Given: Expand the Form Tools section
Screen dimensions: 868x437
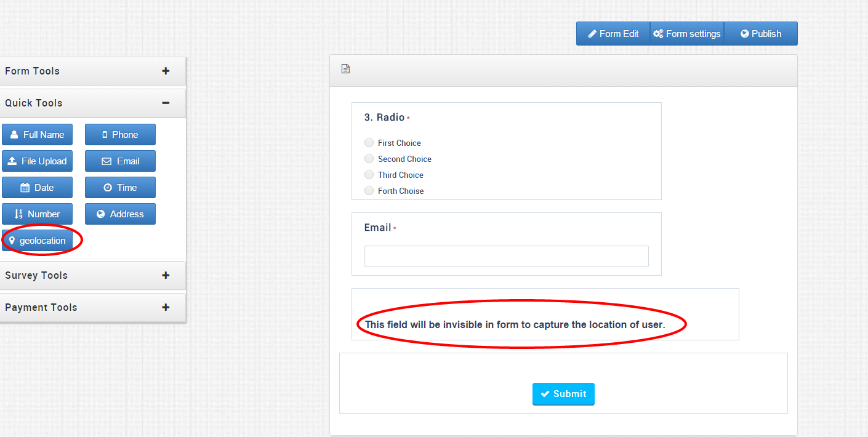Looking at the screenshot, I should [166, 71].
